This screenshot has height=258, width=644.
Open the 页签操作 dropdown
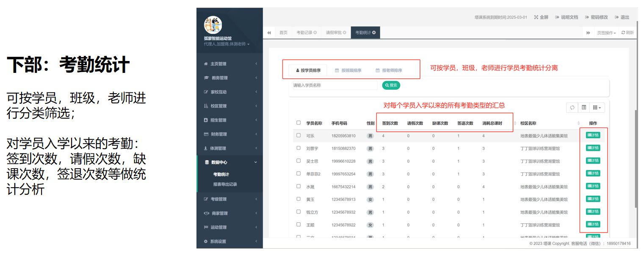tap(606, 33)
